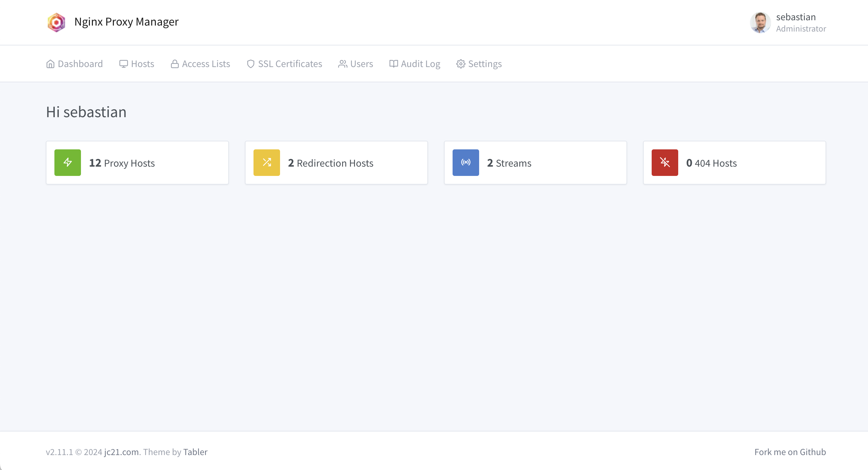
Task: Open the SSL Certificates section
Action: [x=290, y=64]
